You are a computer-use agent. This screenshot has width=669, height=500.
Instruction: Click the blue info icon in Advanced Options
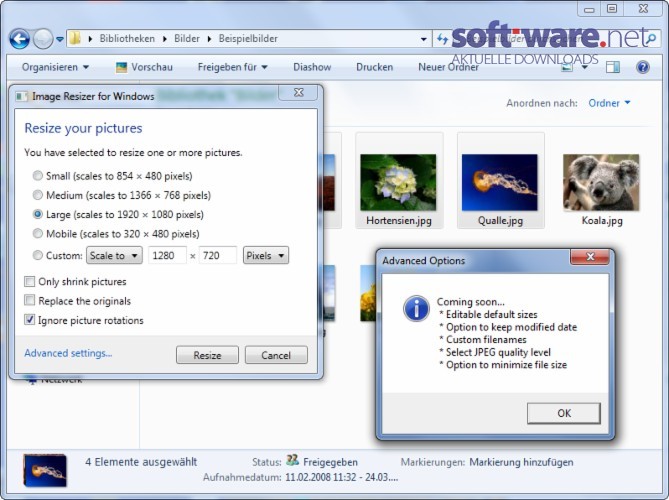416,308
